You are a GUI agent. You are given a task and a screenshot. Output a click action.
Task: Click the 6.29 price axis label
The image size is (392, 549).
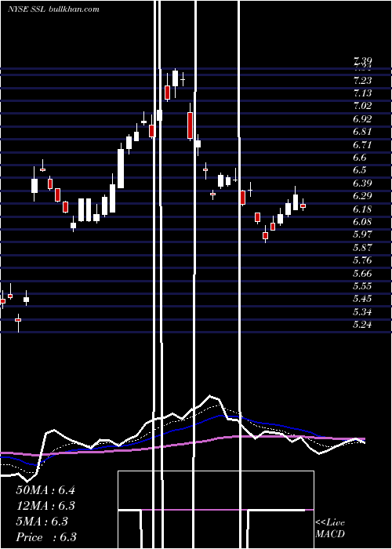[362, 196]
